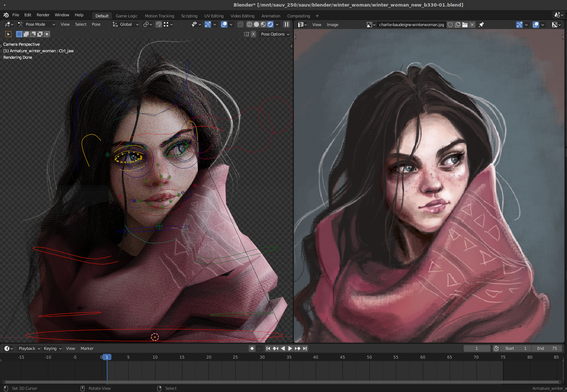Toggle X-ray in the 3D viewport
The width and height of the screenshot is (567, 392).
[240, 24]
